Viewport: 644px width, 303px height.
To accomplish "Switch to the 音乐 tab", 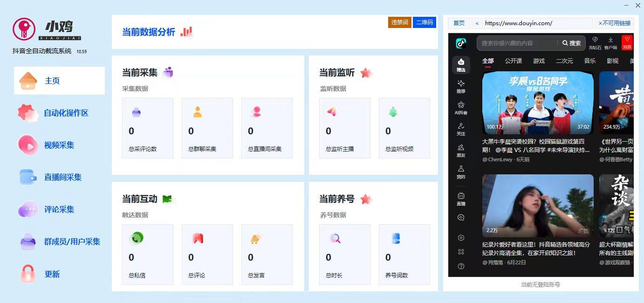I will [x=590, y=61].
